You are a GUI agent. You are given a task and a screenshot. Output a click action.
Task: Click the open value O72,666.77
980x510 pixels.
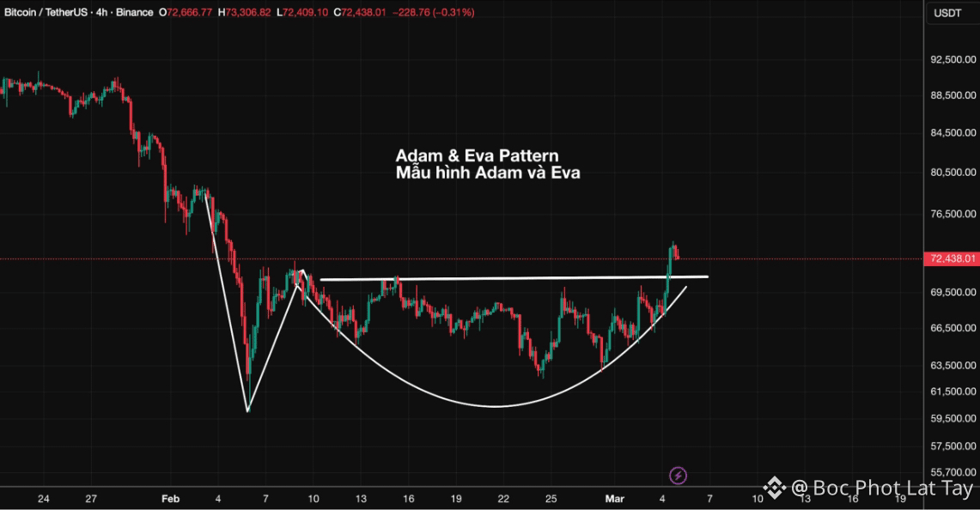[x=186, y=13]
